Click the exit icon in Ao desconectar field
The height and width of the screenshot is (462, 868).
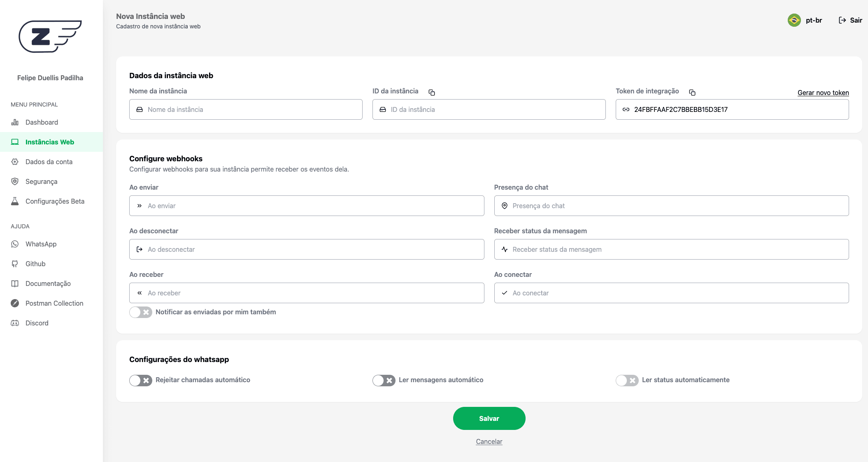click(x=140, y=249)
